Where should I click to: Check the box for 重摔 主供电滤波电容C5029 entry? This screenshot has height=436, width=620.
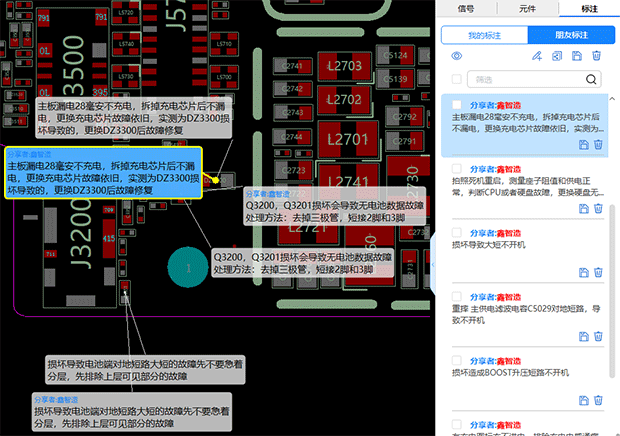(457, 296)
